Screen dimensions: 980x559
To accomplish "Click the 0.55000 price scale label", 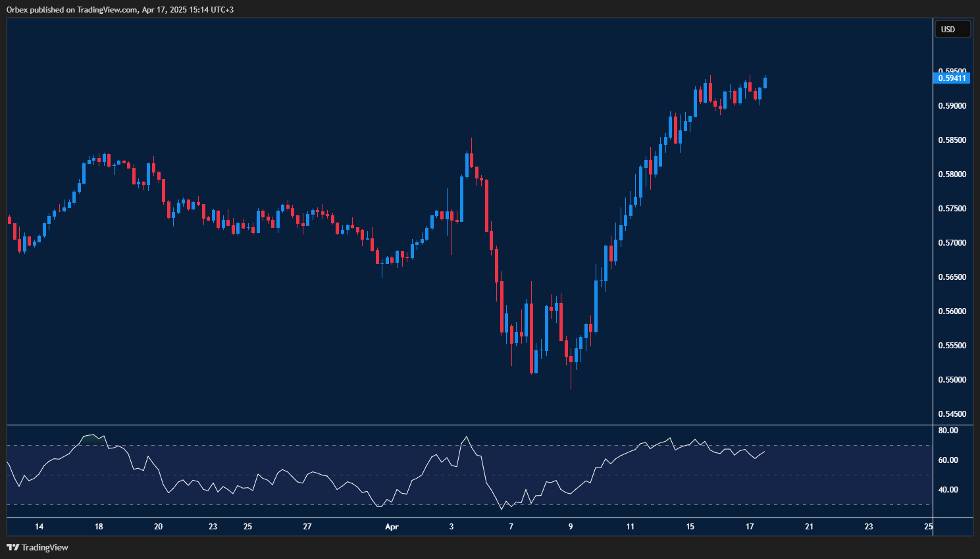I will (952, 380).
